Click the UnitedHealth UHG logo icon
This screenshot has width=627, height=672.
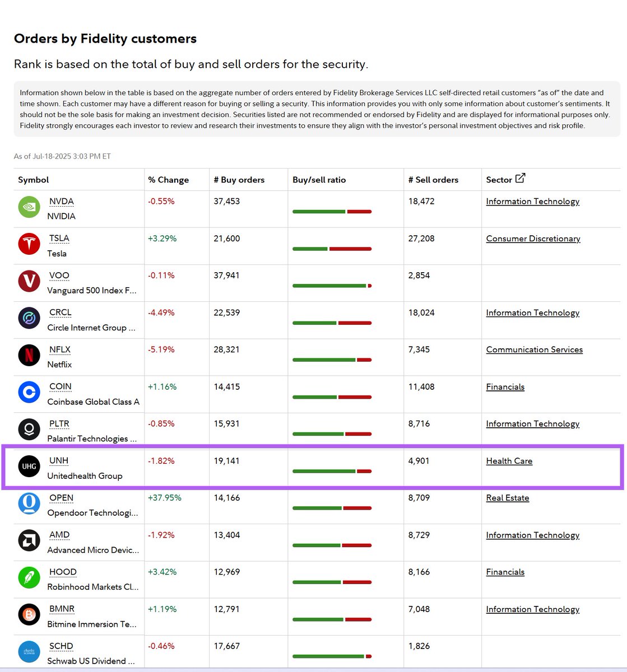pos(29,466)
